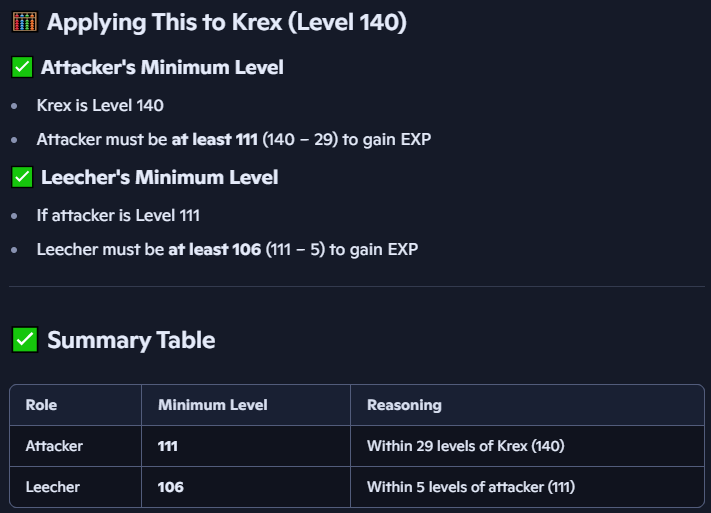Click the "Attacker's Minimum Level" subheading text

[162, 68]
